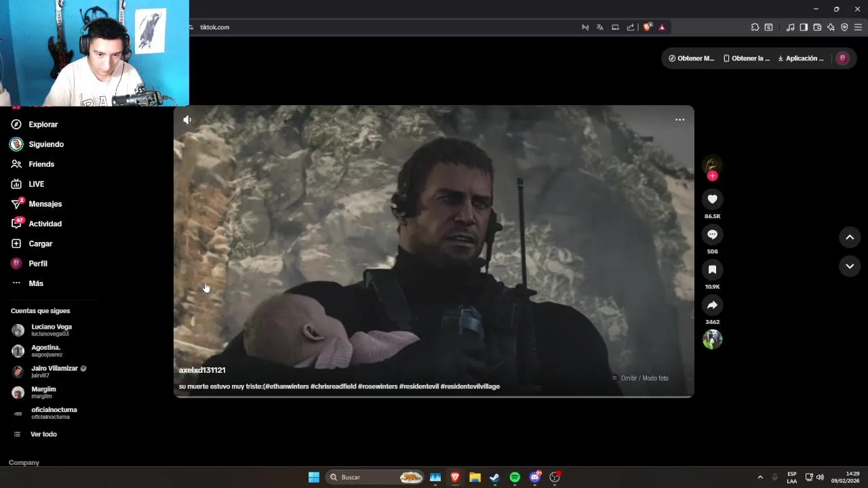Open the comments with 508 replies
868x488 pixels.
(712, 235)
